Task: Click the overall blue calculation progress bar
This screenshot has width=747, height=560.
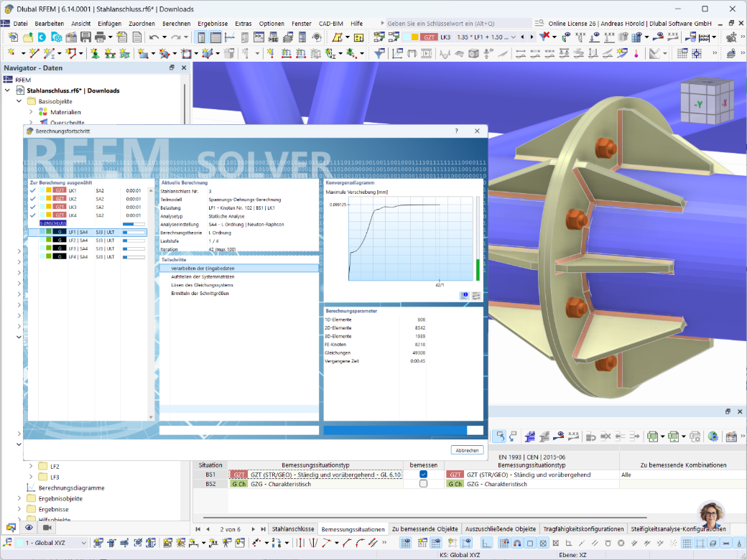Action: (403, 430)
